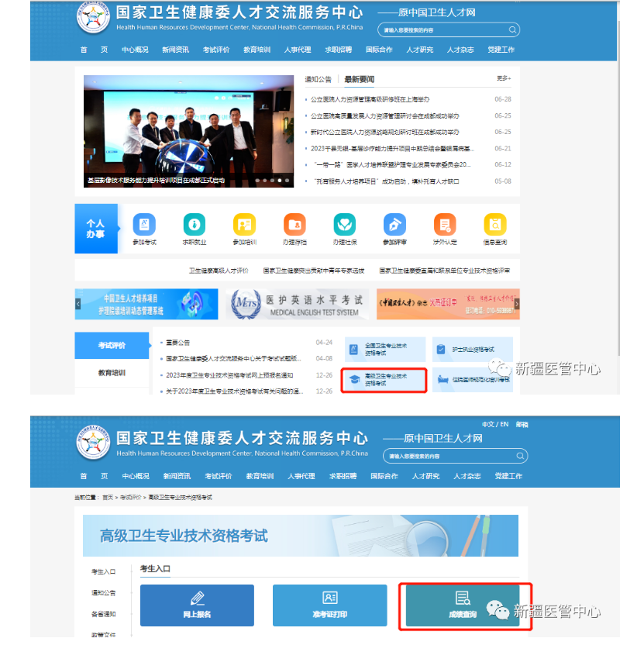Screen dimensions: 644x645
Task: Open 新闻资讯 in upper navigation bar
Action: (x=175, y=50)
